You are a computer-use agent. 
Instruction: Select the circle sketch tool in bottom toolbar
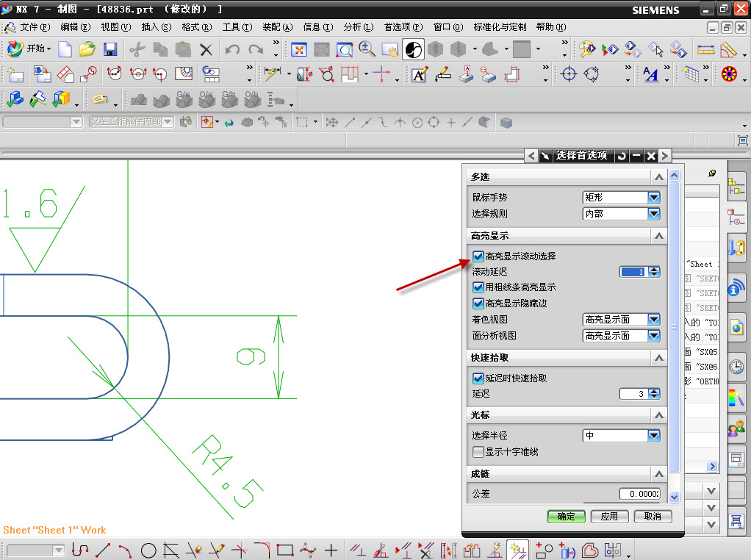coord(148,550)
